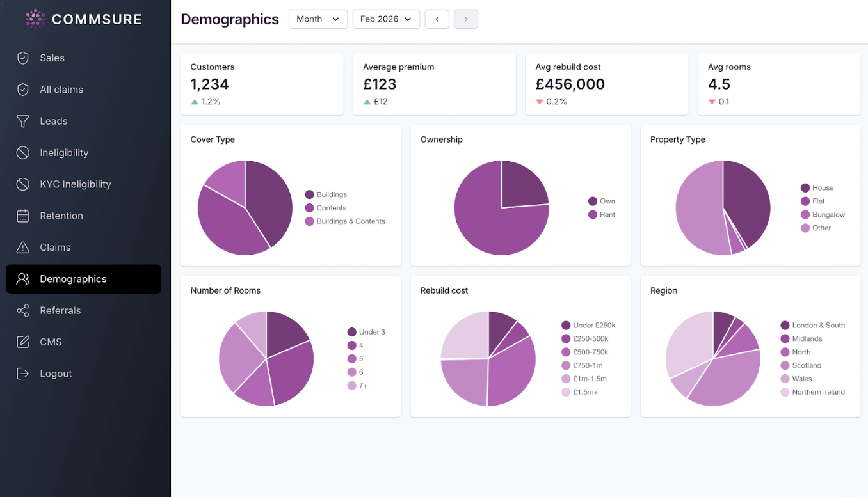Select the Leads funnel icon
The image size is (868, 497).
tap(23, 121)
